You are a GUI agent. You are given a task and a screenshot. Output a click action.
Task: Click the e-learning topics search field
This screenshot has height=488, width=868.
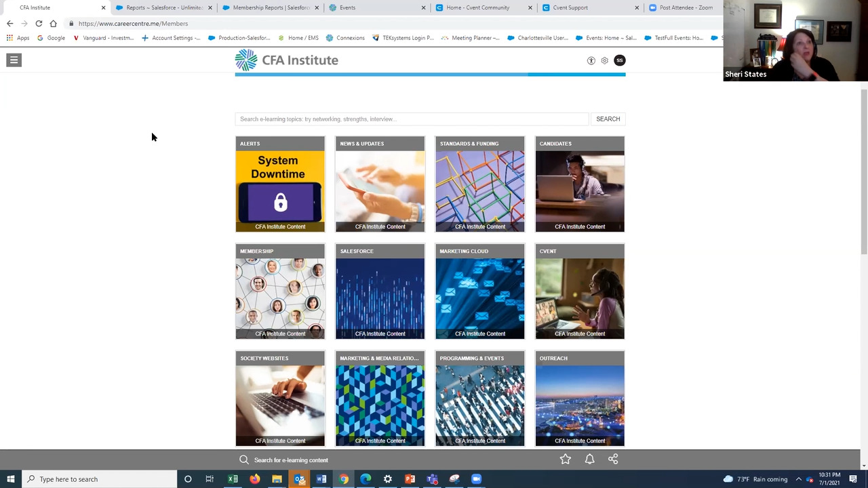412,119
